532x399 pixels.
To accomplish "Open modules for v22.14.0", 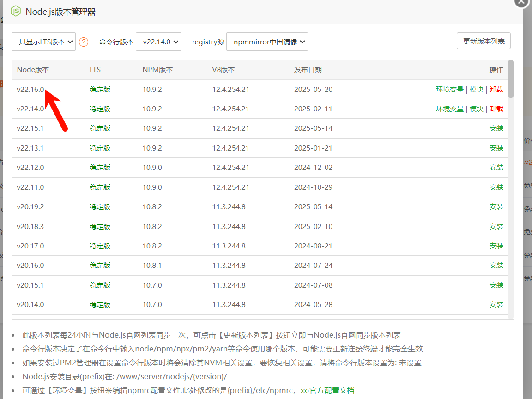I will [477, 109].
